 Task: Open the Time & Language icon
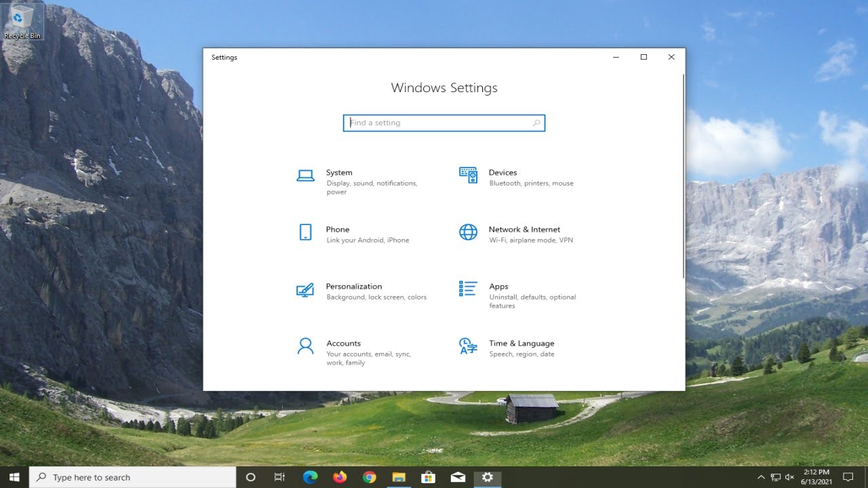click(x=468, y=346)
